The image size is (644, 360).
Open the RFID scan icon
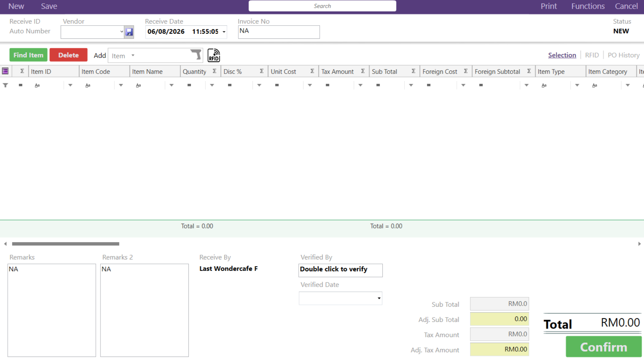click(214, 55)
